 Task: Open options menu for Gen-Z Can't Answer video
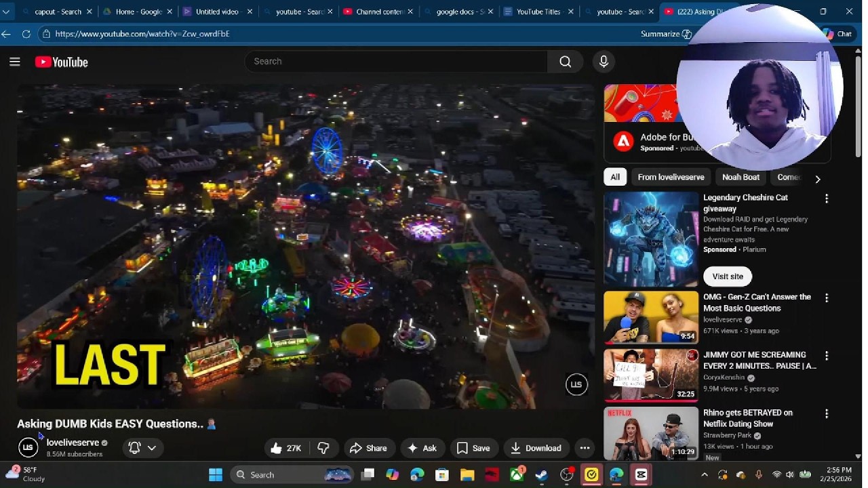(x=826, y=298)
